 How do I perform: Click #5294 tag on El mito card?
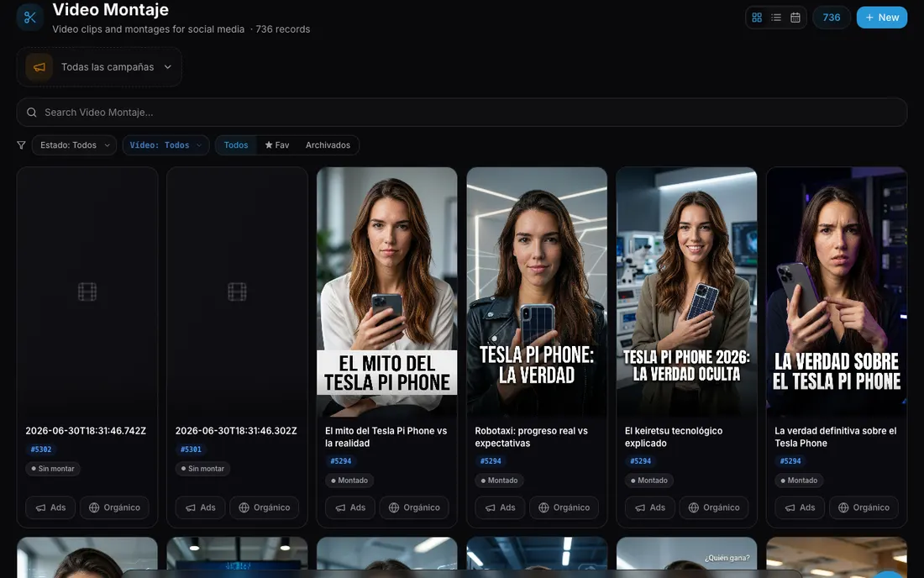coord(340,461)
